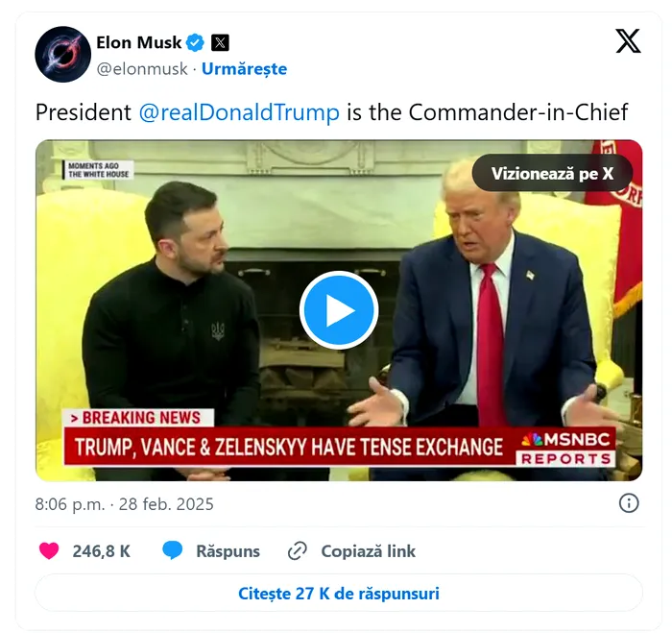Like the tweet with the heart icon
Image resolution: width=672 pixels, height=633 pixels.
pos(49,551)
